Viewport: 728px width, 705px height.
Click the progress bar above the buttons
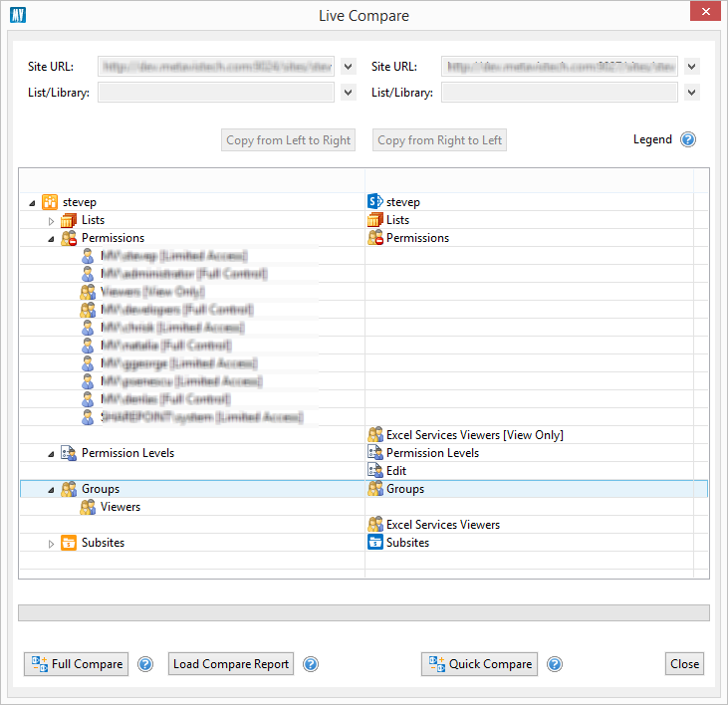click(364, 612)
